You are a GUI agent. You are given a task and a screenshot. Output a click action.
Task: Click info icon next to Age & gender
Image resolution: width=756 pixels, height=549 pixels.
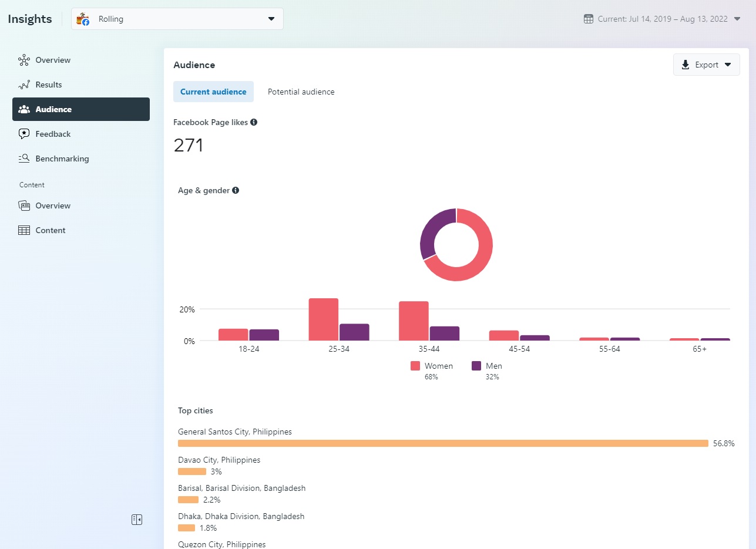pyautogui.click(x=236, y=190)
